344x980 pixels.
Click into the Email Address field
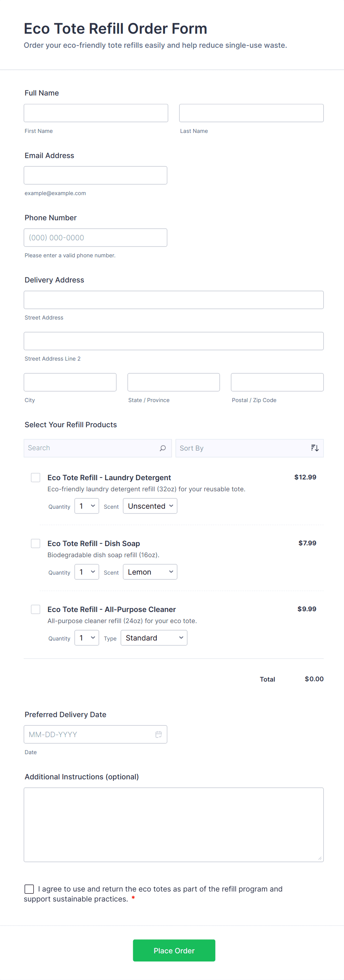(95, 175)
